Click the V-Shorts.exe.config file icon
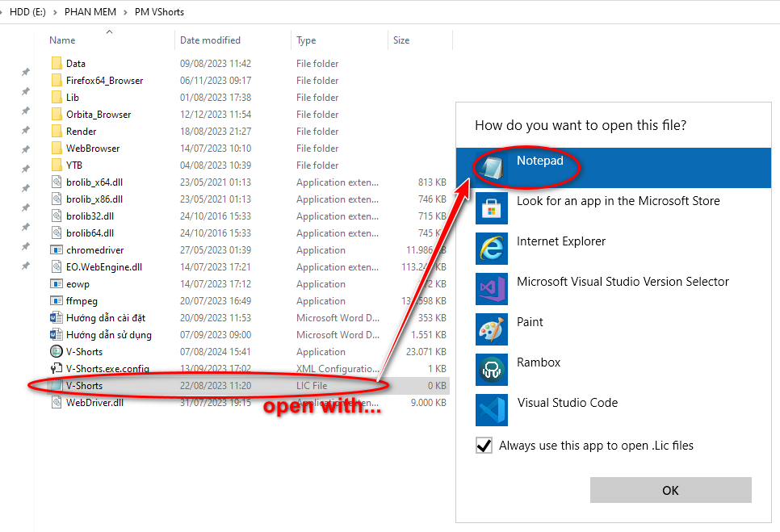Image resolution: width=780 pixels, height=532 pixels. (x=57, y=368)
